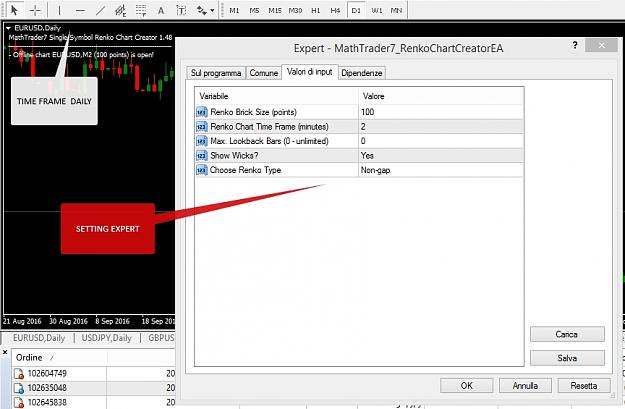Click the dialog help question mark

point(575,45)
